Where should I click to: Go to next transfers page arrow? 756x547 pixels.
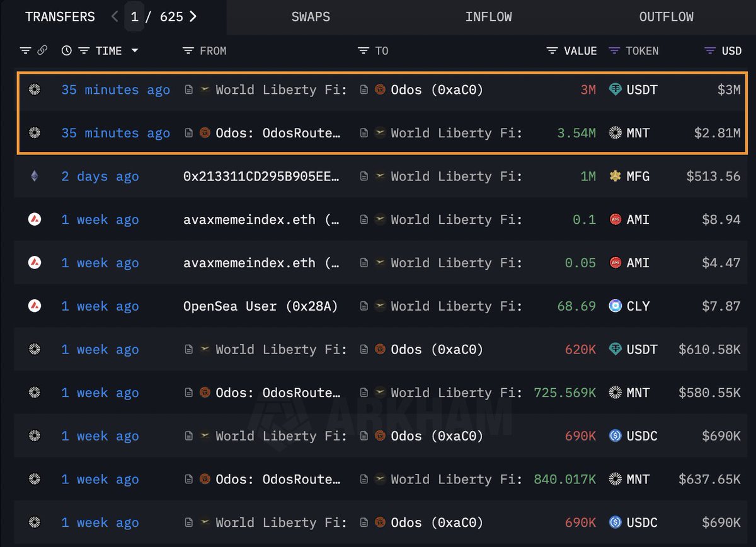(x=193, y=16)
